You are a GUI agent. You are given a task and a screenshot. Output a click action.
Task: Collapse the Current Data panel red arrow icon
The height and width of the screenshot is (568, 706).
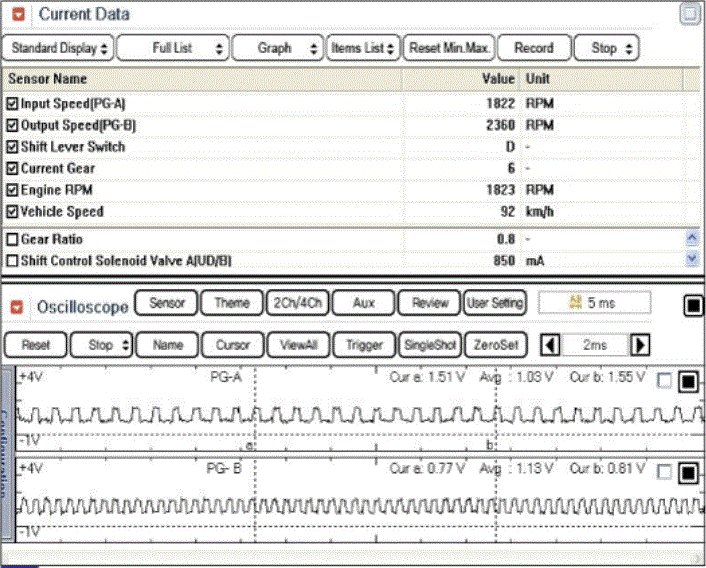click(x=18, y=15)
